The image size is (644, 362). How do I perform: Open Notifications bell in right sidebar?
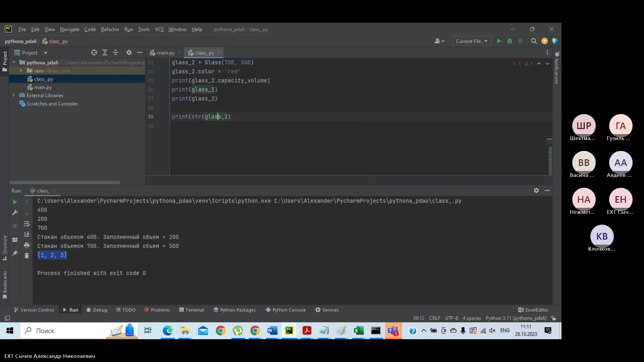coord(557,54)
